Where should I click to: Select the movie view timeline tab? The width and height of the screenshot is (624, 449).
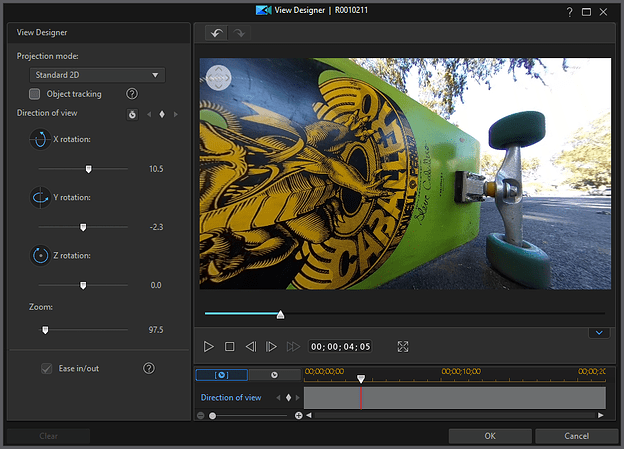(274, 375)
